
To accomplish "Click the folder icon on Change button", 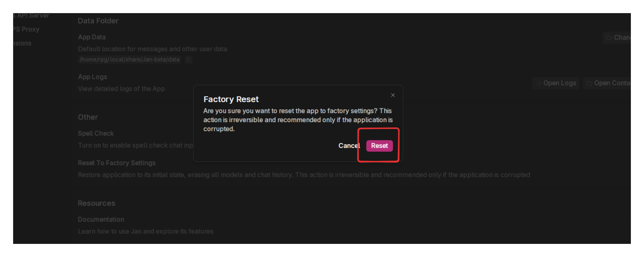I will tap(609, 38).
